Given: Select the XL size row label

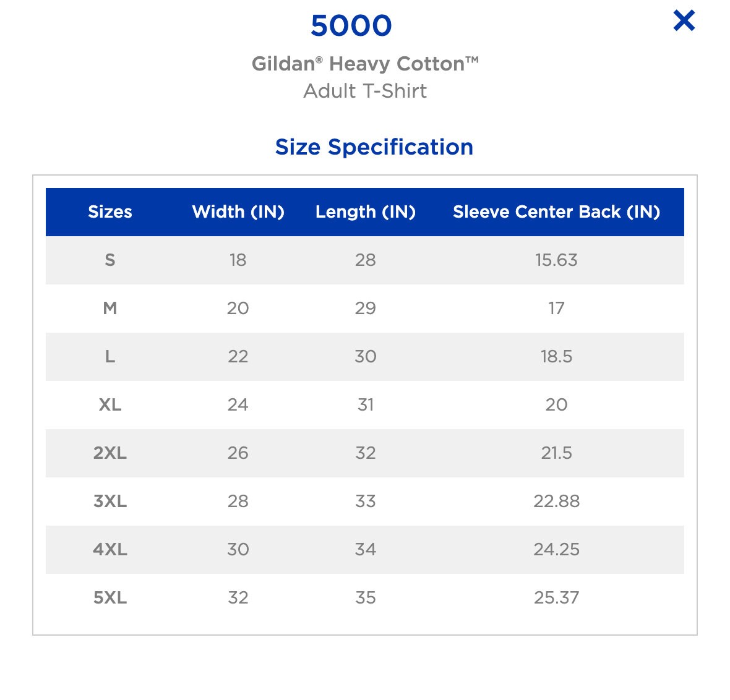Looking at the screenshot, I should click(x=110, y=405).
